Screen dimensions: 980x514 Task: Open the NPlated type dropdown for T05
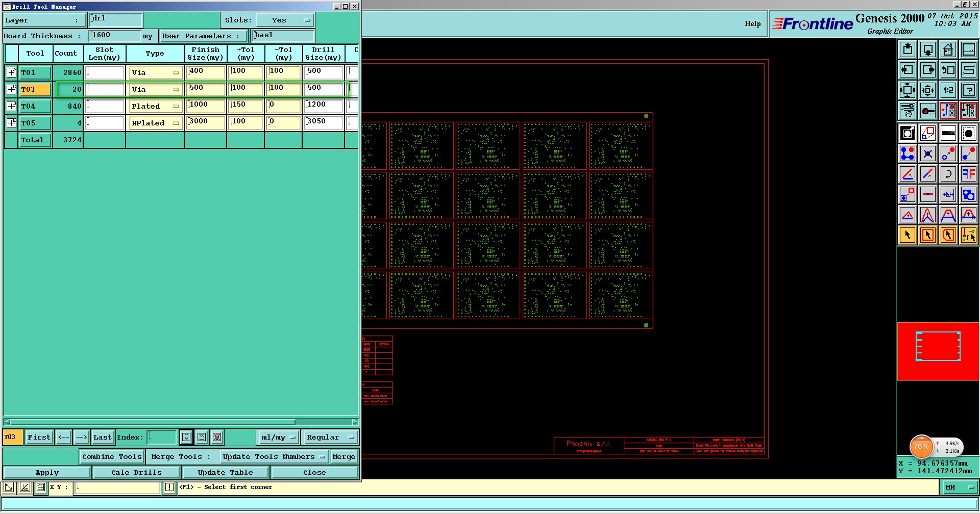(x=156, y=123)
